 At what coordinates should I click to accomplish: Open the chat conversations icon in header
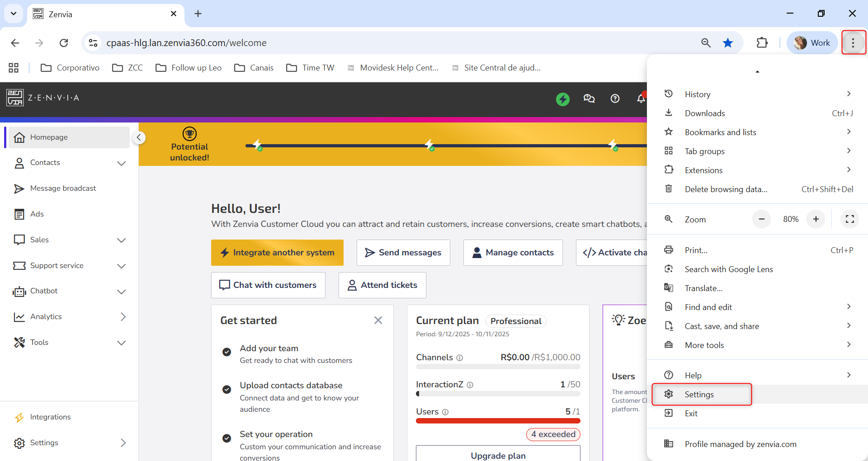[589, 99]
